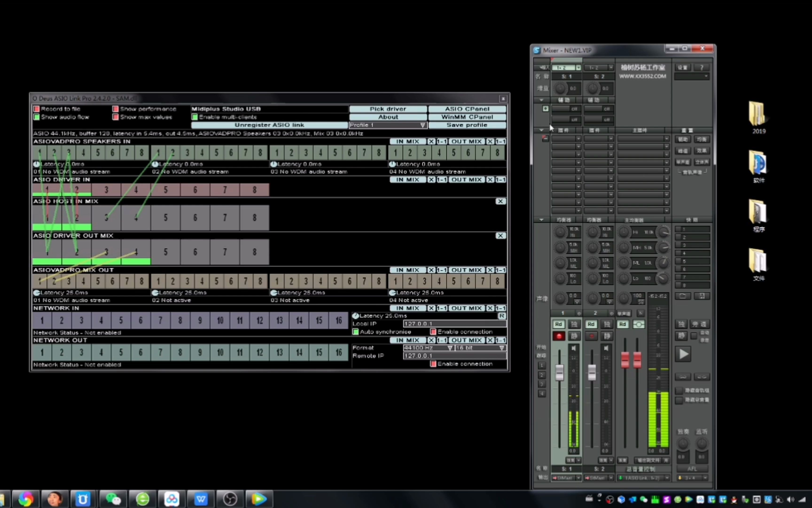The height and width of the screenshot is (508, 812).
Task: Open the 44100 Hz format dropdown
Action: (429, 348)
